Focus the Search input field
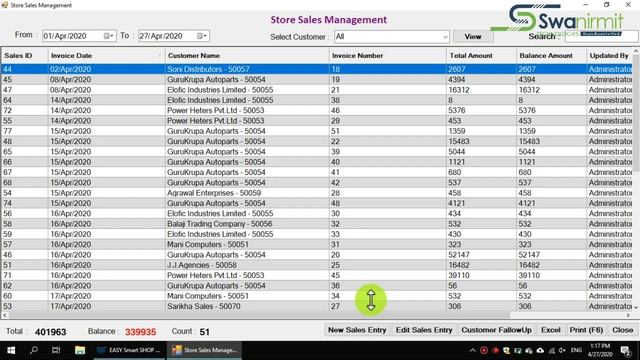The height and width of the screenshot is (360, 640). click(601, 37)
